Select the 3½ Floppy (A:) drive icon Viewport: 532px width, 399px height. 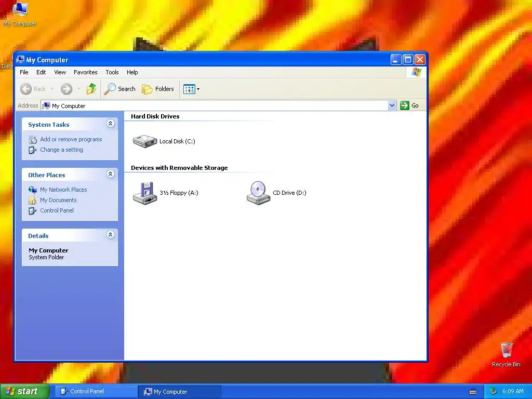(x=145, y=193)
